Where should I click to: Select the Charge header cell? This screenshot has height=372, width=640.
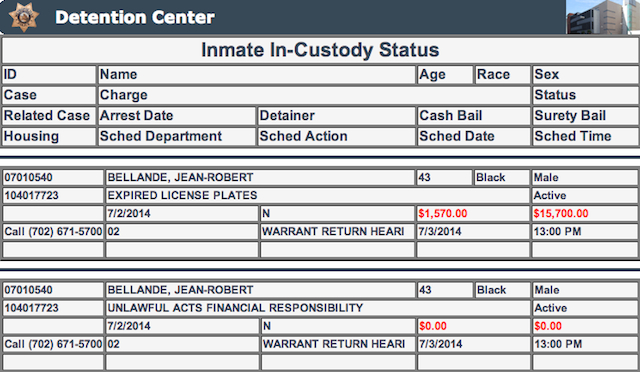click(314, 95)
